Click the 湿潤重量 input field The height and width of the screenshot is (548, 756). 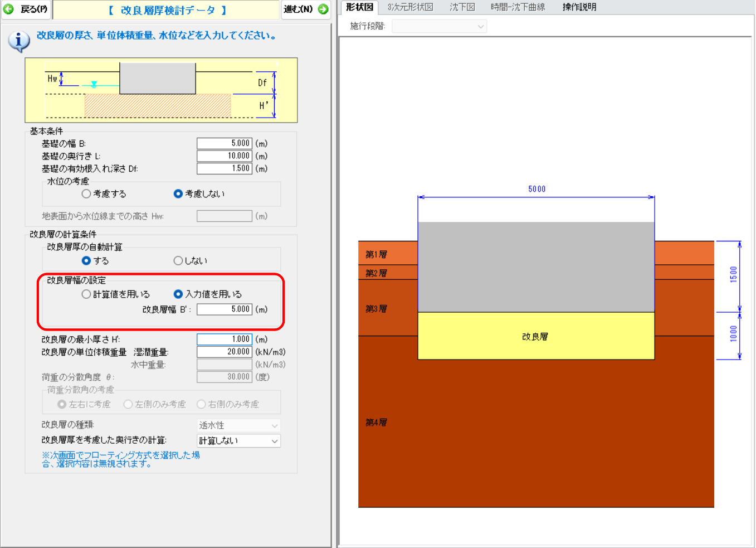(x=224, y=352)
